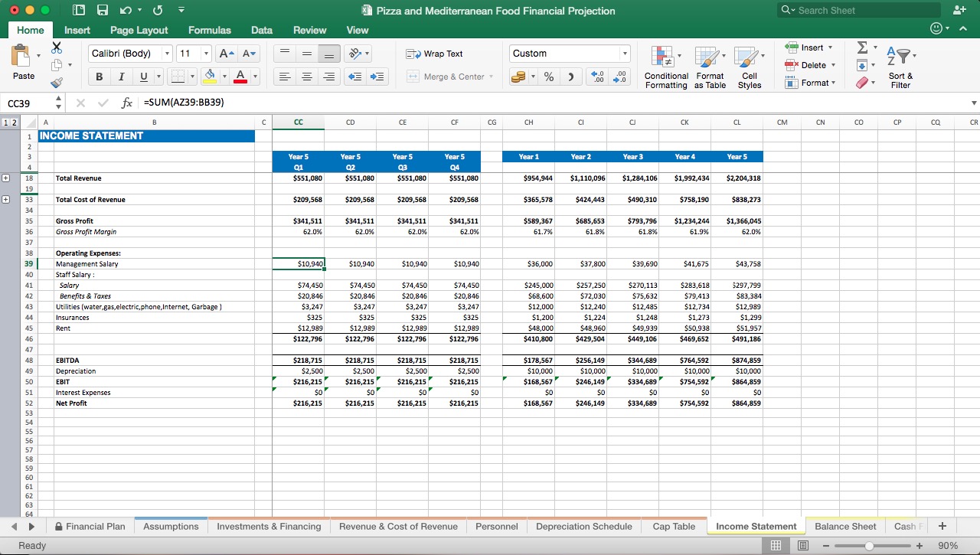The height and width of the screenshot is (555, 980).
Task: Toggle Italic formatting
Action: [x=121, y=77]
